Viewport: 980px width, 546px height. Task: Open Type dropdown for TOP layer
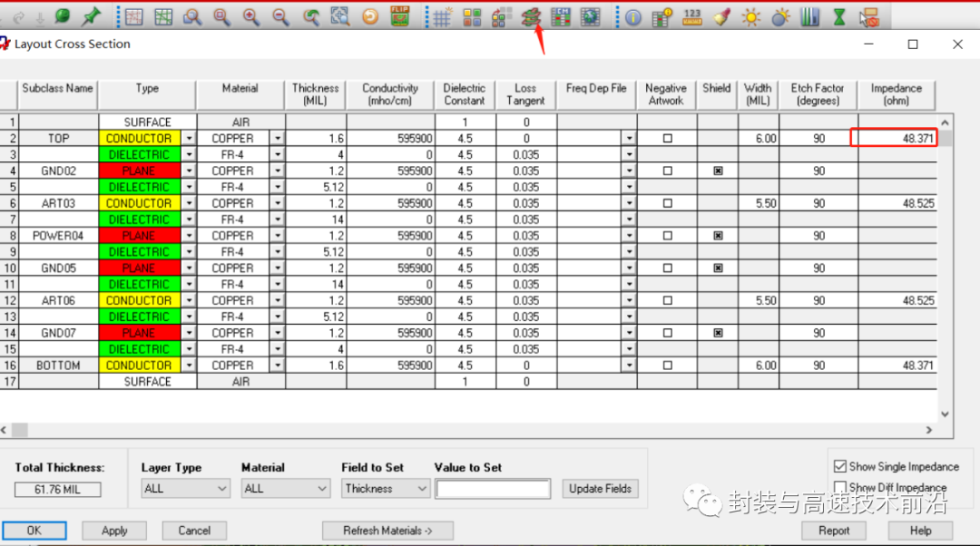(x=189, y=138)
